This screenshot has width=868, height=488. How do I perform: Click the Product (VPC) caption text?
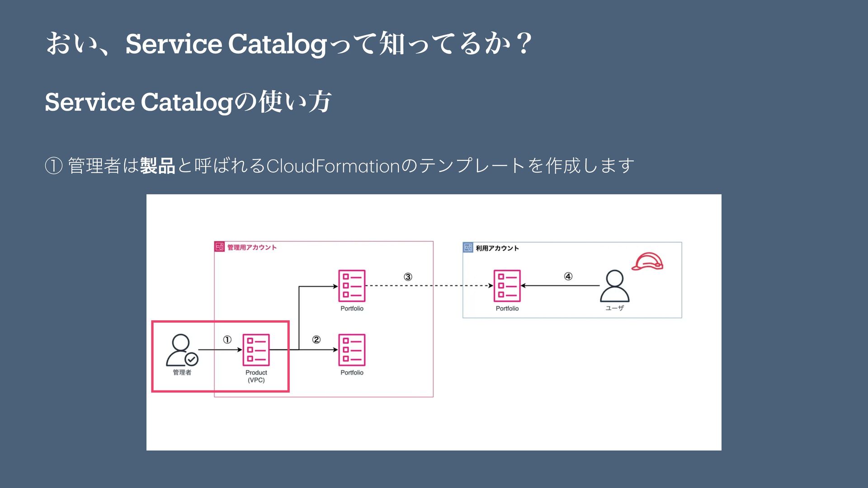point(256,376)
